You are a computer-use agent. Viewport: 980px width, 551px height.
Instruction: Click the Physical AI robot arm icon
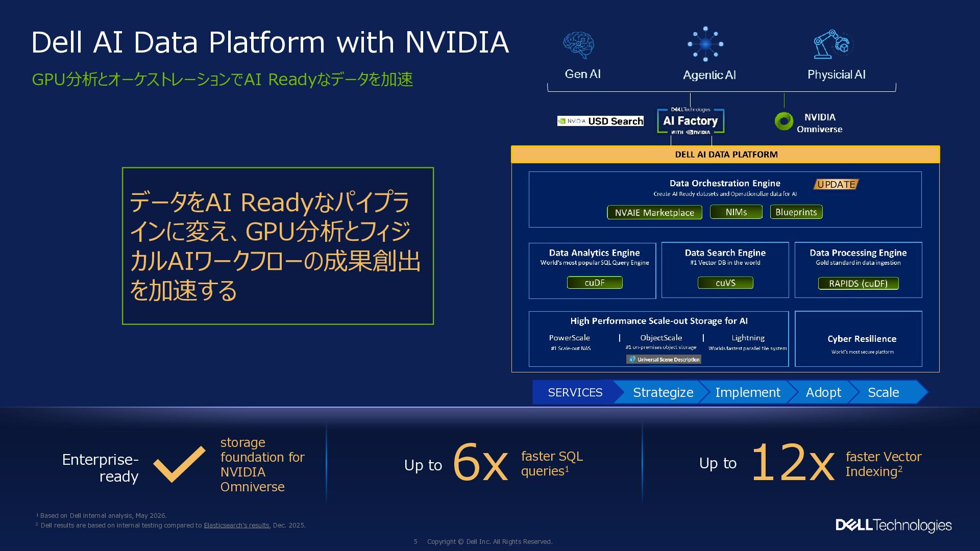pyautogui.click(x=833, y=44)
